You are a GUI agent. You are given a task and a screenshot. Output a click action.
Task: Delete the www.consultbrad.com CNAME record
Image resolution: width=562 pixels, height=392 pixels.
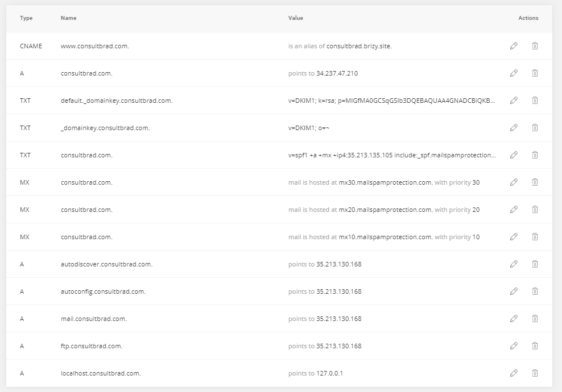coord(535,46)
